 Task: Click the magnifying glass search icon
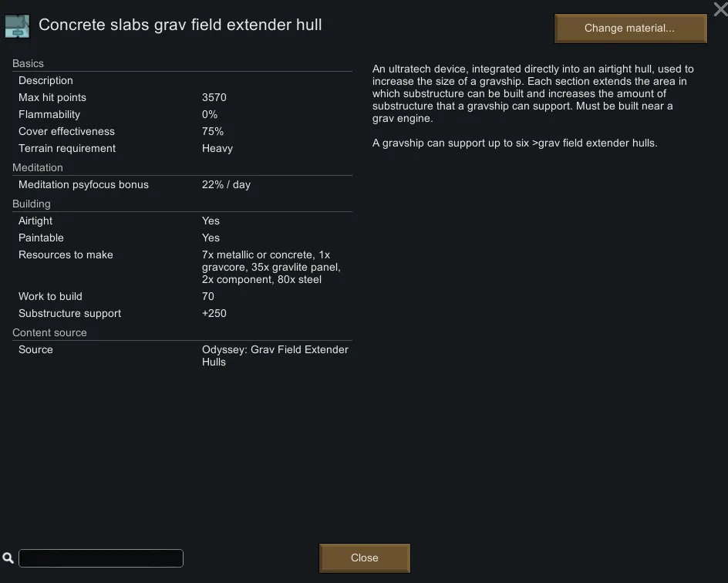(x=8, y=558)
